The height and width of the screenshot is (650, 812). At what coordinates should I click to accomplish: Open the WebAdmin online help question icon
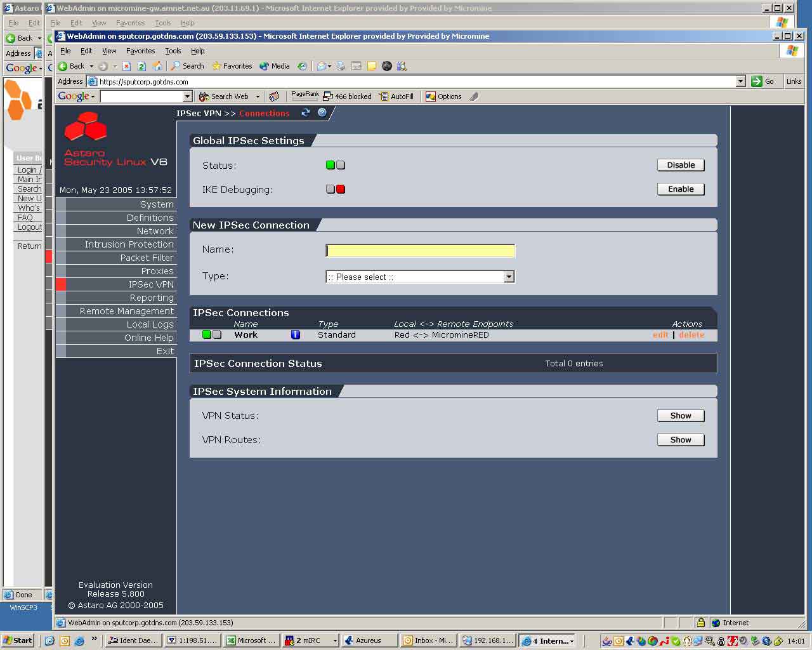322,113
